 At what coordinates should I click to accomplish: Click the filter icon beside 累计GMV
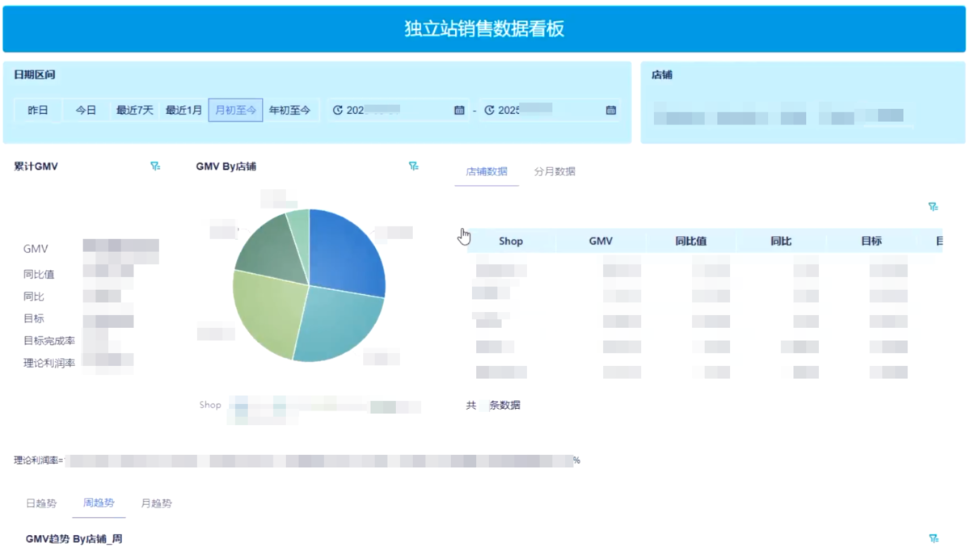pos(155,166)
